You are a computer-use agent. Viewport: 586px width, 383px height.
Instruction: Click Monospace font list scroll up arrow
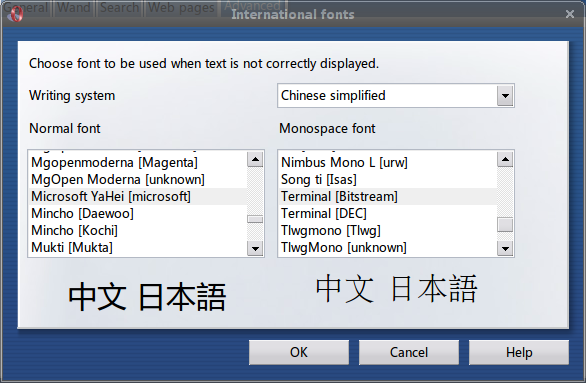pyautogui.click(x=505, y=160)
